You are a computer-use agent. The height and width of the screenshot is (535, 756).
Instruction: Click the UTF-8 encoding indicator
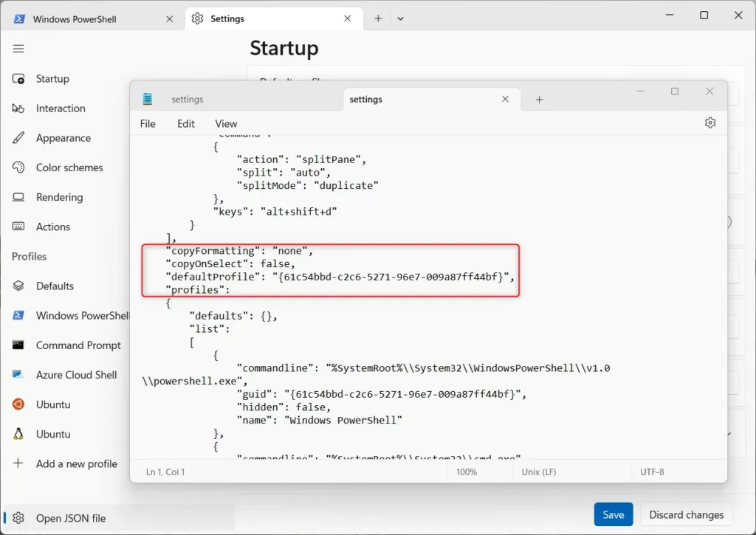tap(652, 472)
